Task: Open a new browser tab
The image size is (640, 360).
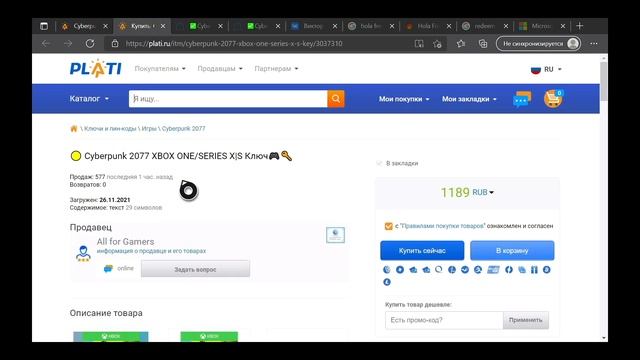Action: (x=580, y=26)
